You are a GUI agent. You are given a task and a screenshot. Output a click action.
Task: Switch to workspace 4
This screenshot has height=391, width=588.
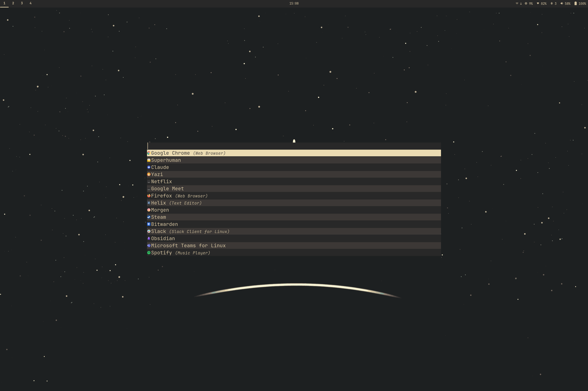(30, 3)
